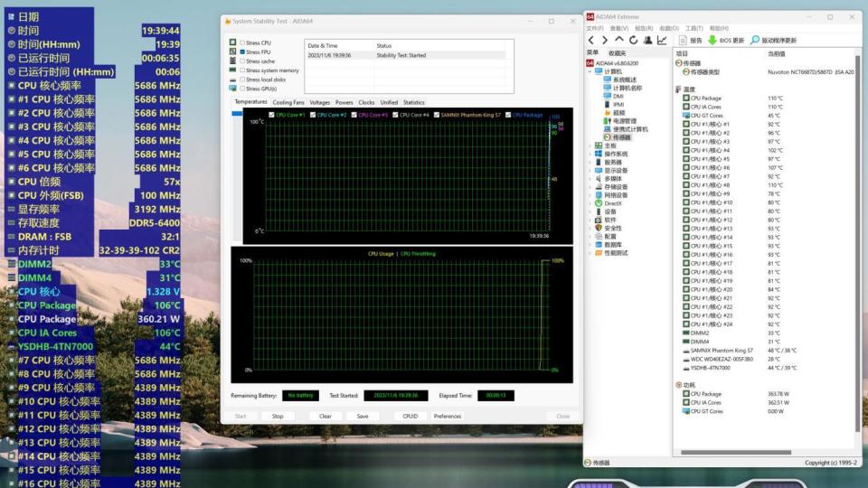Expand the 服务器 tree node
The height and width of the screenshot is (488, 868).
click(590, 162)
